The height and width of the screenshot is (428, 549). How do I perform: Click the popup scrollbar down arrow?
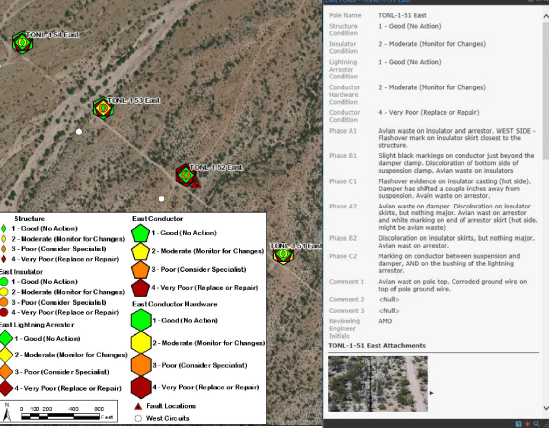(x=546, y=408)
